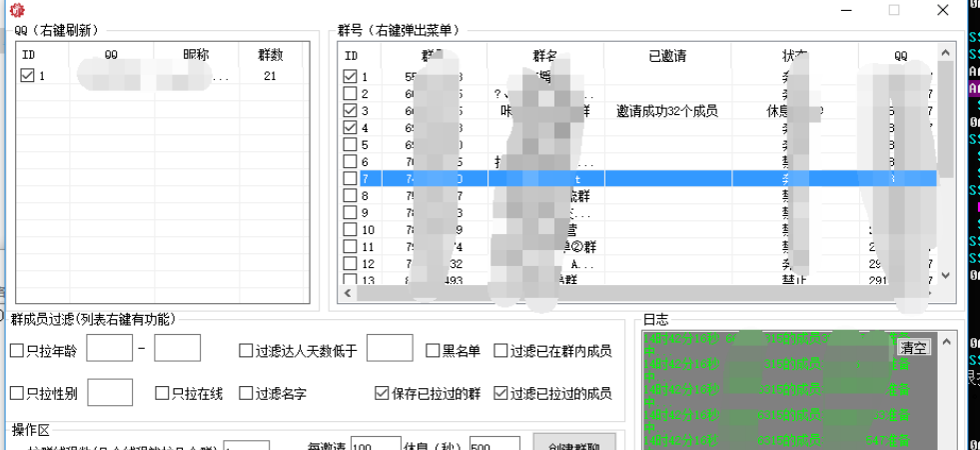
Task: Click the group list scroll-left arrow
Action: pos(349,293)
